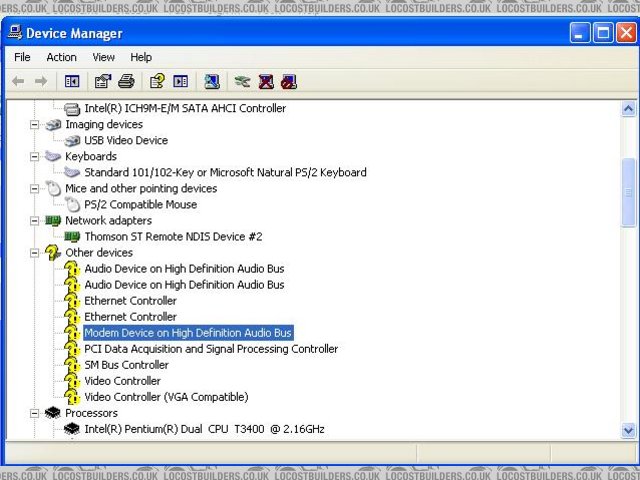Click the Update Driver toolbar icon
This screenshot has width=640, height=480.
pyautogui.click(x=241, y=81)
